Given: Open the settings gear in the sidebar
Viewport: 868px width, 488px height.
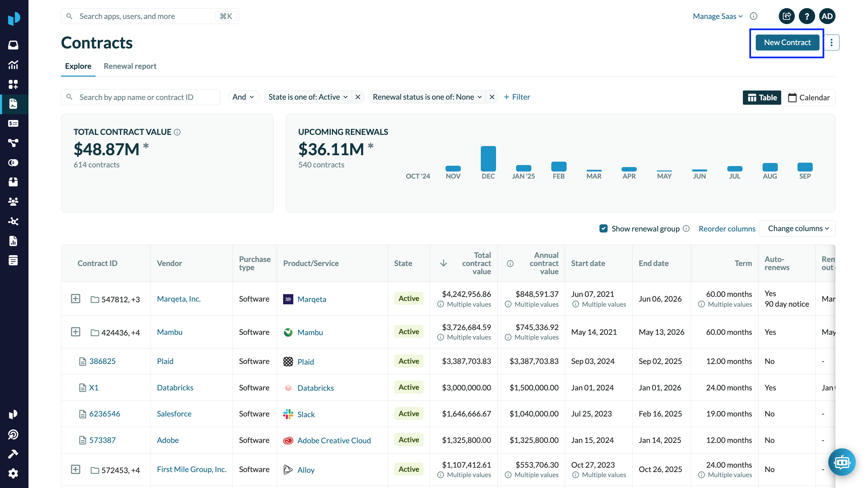Looking at the screenshot, I should click(x=13, y=473).
